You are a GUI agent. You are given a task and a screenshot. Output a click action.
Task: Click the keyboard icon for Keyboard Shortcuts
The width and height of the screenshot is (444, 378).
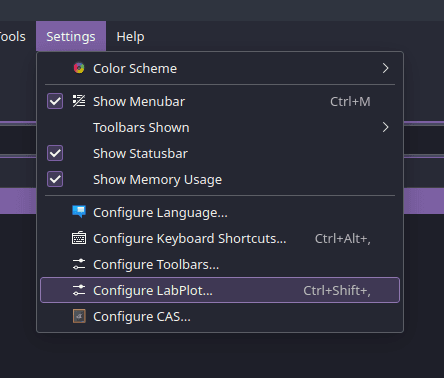tap(79, 238)
